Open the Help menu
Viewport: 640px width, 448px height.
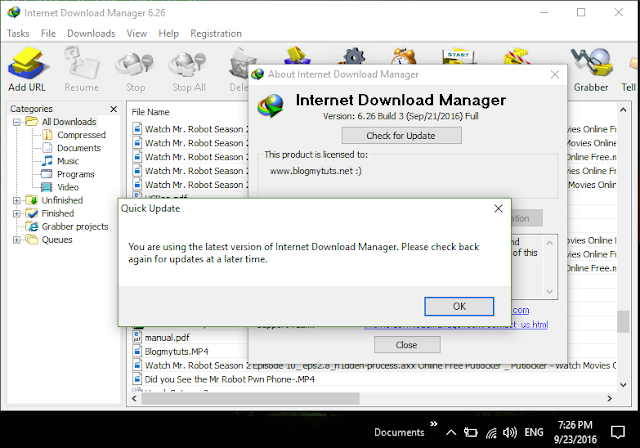click(169, 33)
